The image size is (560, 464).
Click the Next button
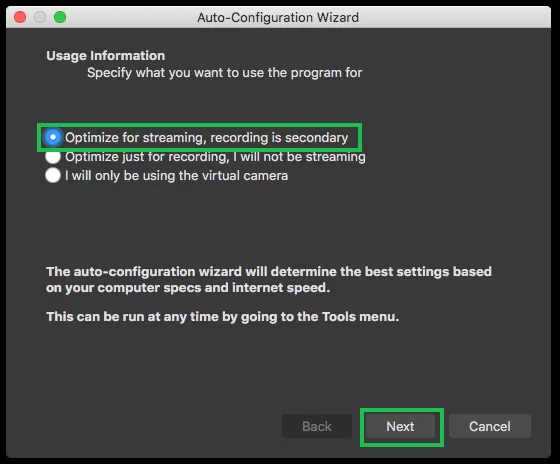tap(400, 426)
